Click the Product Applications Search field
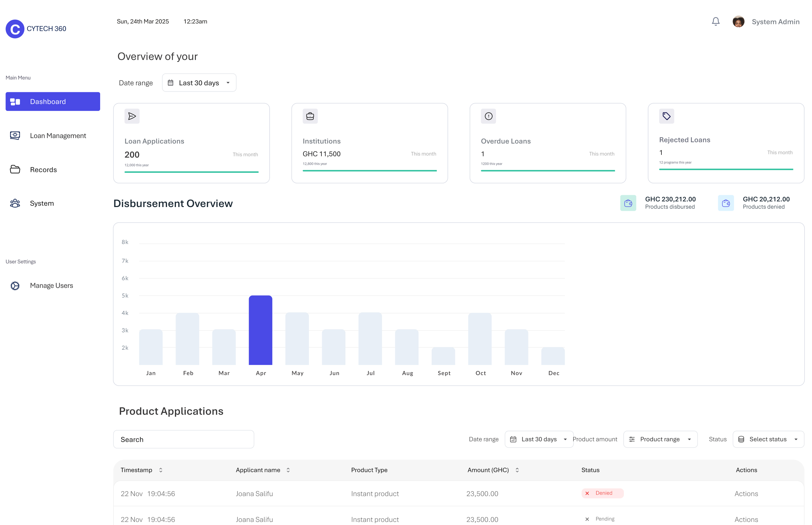Image resolution: width=812 pixels, height=525 pixels. coord(183,439)
